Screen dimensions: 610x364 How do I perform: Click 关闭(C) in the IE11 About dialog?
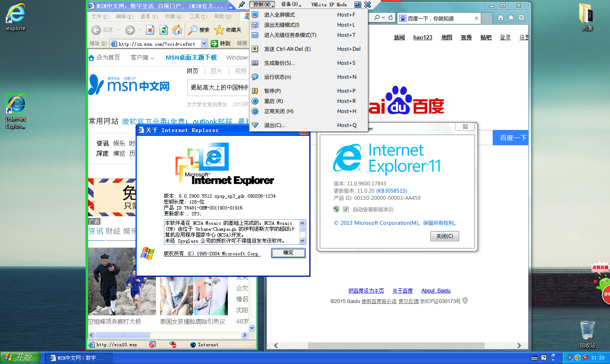[445, 236]
